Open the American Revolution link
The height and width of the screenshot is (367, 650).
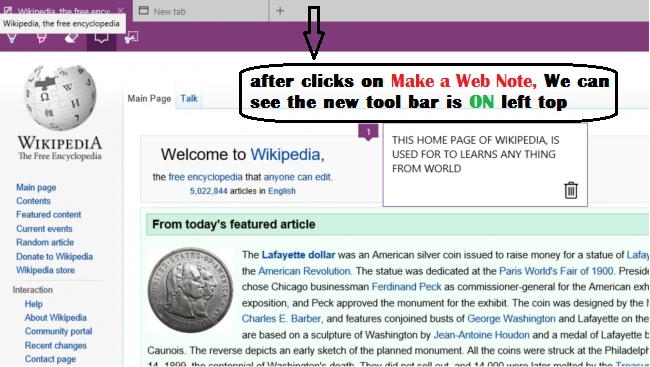[305, 271]
